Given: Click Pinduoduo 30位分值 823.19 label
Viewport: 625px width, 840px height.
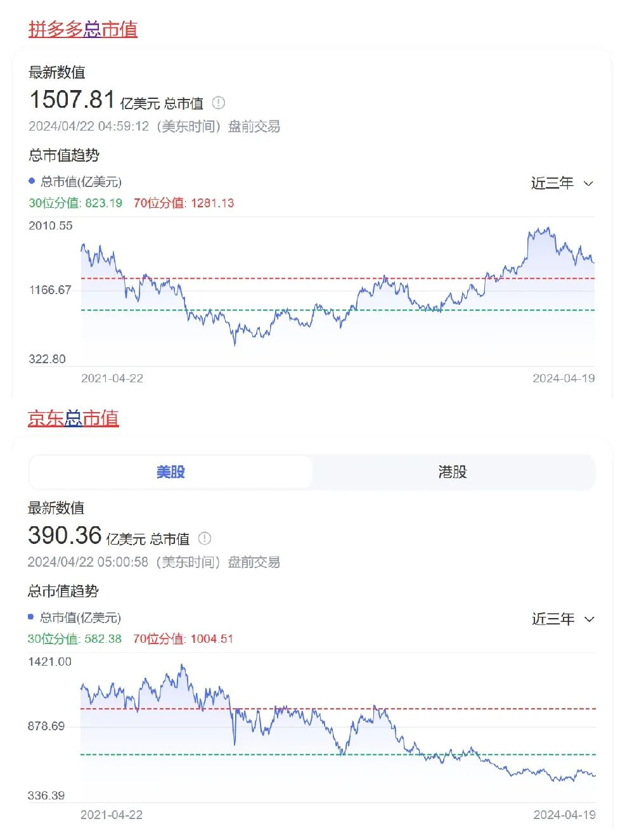Looking at the screenshot, I should coord(75,203).
